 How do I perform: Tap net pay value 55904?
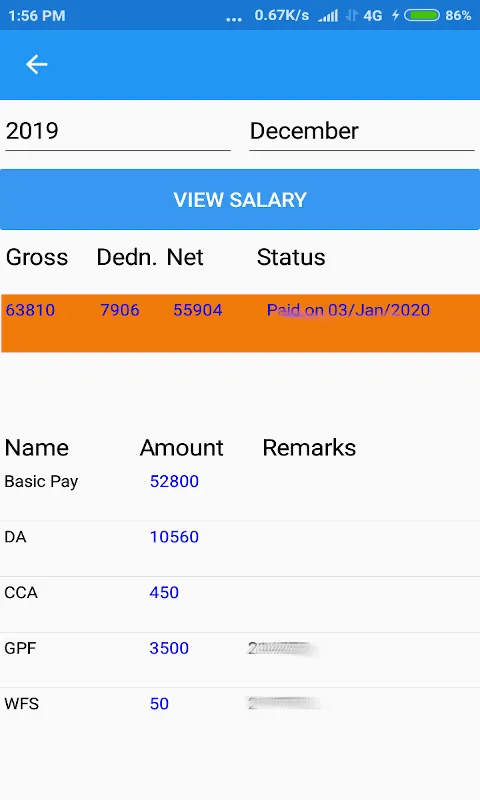197,310
